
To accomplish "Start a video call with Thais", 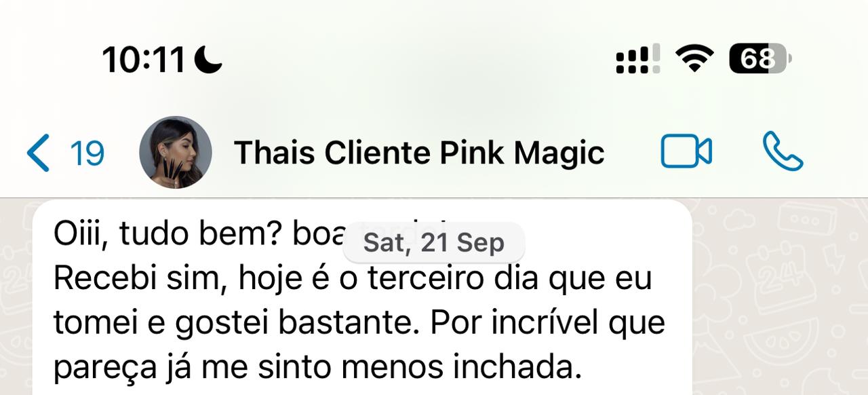I will pos(686,151).
